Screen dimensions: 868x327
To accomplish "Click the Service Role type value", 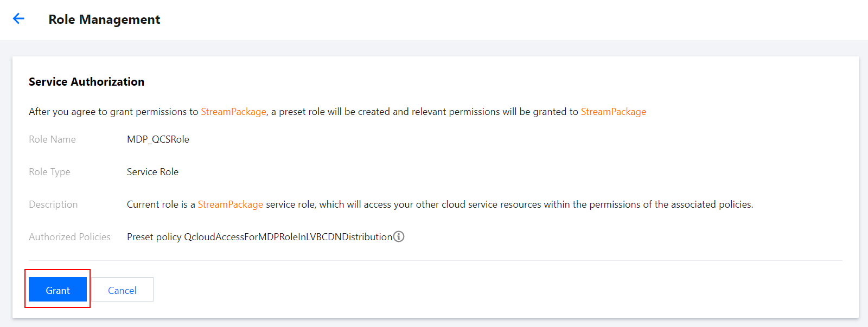I will coord(152,172).
